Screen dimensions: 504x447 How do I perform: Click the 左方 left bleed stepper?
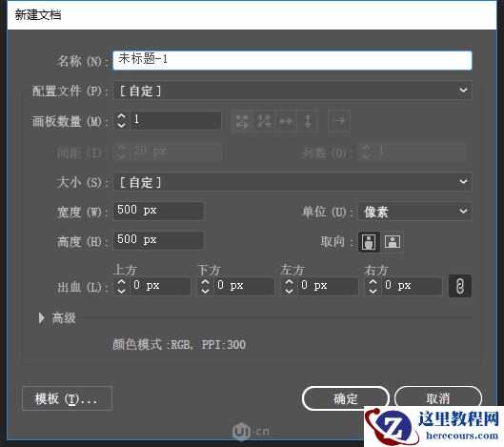[x=289, y=286]
